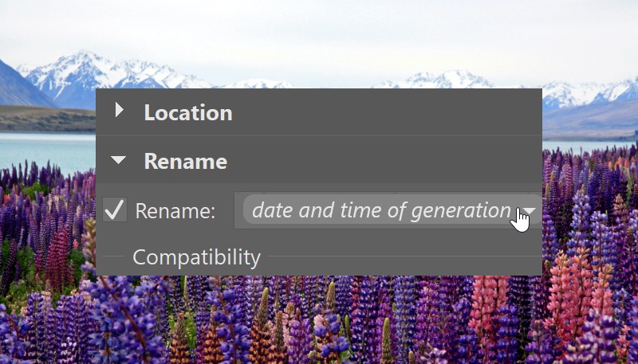Image resolution: width=638 pixels, height=364 pixels.
Task: Click the long divider line beside Compatibility
Action: 405,256
